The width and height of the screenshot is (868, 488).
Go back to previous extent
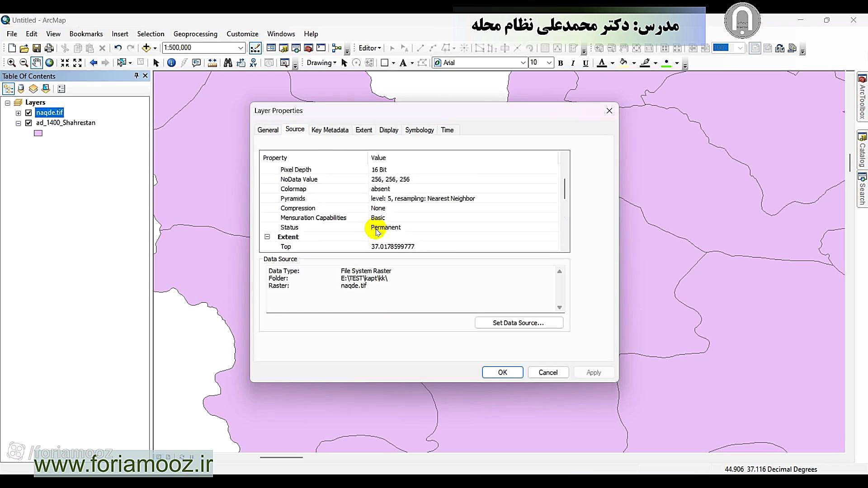[x=93, y=63]
